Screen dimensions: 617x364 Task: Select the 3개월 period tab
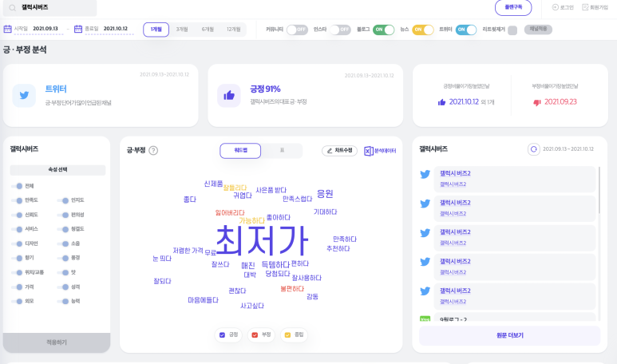point(182,30)
